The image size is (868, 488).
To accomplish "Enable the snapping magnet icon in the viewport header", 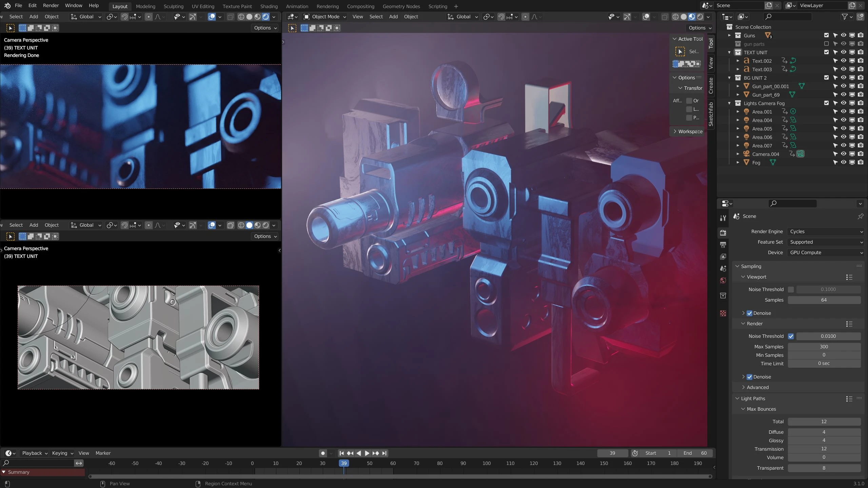I will click(x=501, y=17).
